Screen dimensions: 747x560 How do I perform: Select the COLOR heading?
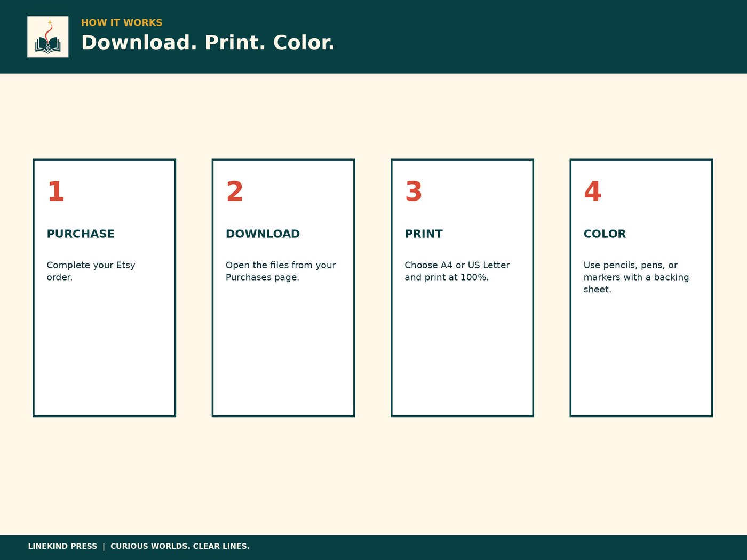pyautogui.click(x=605, y=234)
